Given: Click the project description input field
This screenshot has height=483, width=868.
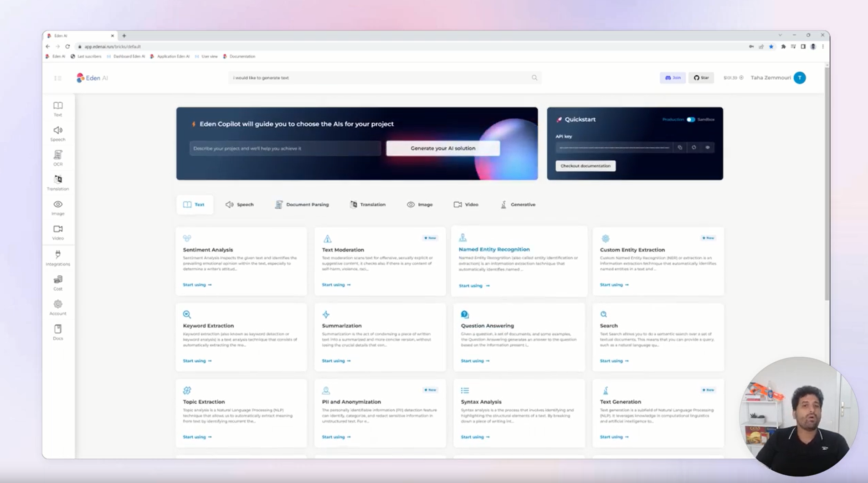Looking at the screenshot, I should click(285, 148).
